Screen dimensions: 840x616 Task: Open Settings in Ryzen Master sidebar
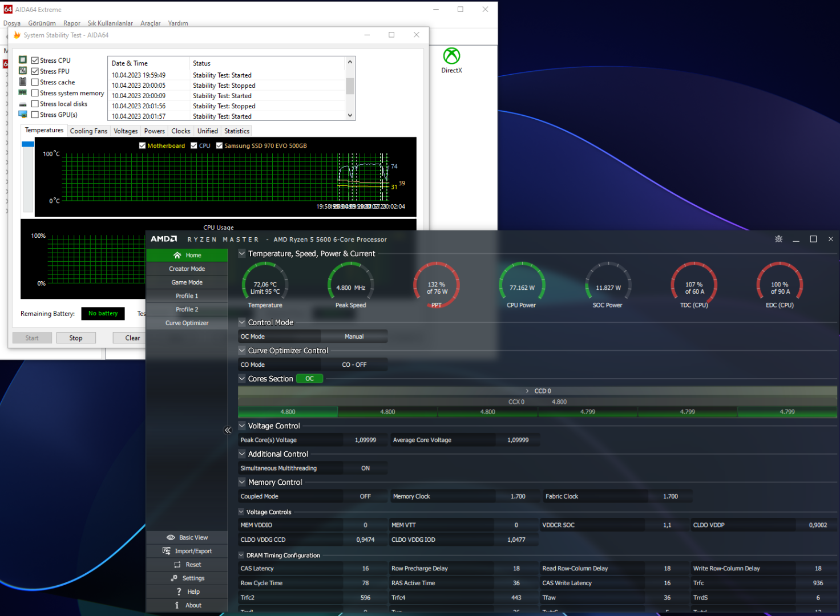click(x=187, y=578)
